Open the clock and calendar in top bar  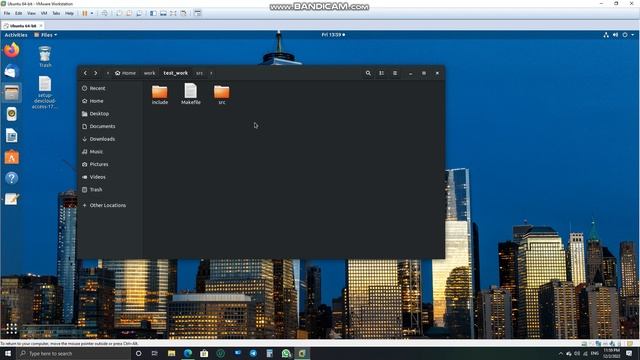pos(333,35)
